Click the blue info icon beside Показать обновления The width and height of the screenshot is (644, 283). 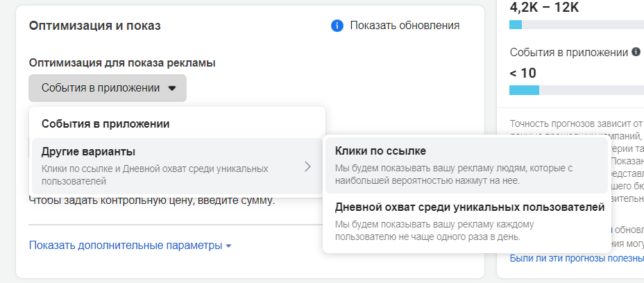[338, 26]
